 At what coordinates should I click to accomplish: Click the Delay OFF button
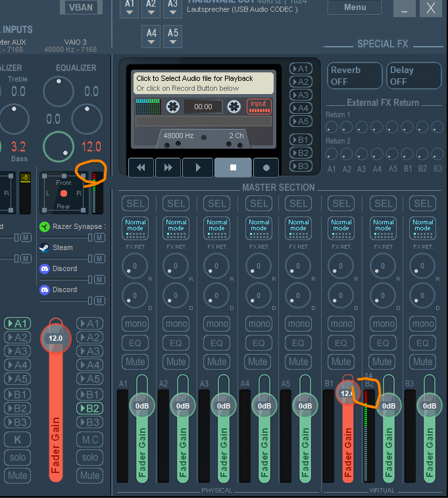[412, 76]
